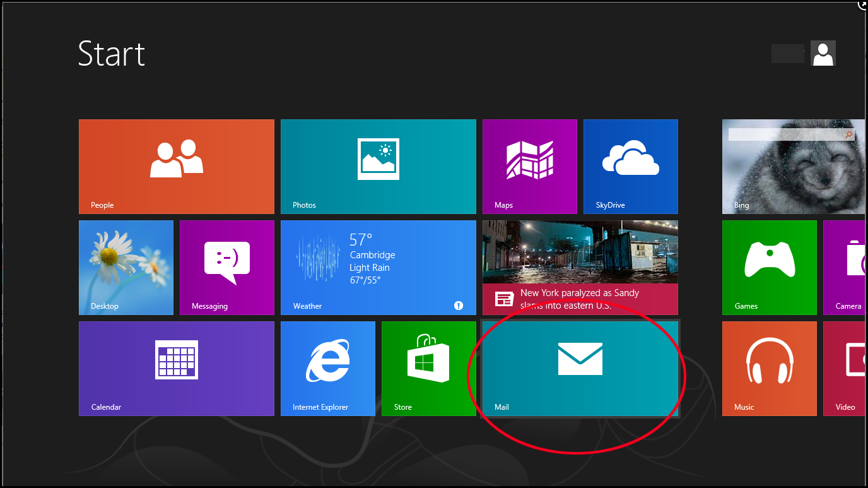Switch to the Desktop via daisy tile
This screenshot has width=868, height=488.
point(126,268)
